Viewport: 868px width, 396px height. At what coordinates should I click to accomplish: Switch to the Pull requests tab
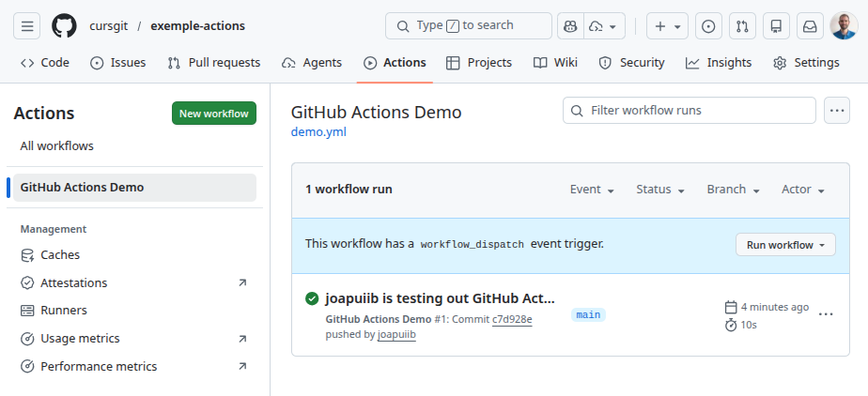point(213,63)
